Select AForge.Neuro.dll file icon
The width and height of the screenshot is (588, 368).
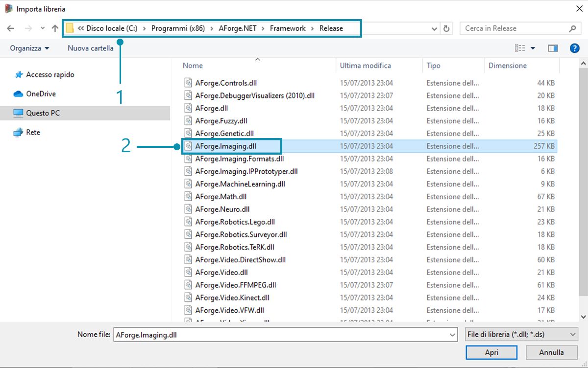coord(189,209)
